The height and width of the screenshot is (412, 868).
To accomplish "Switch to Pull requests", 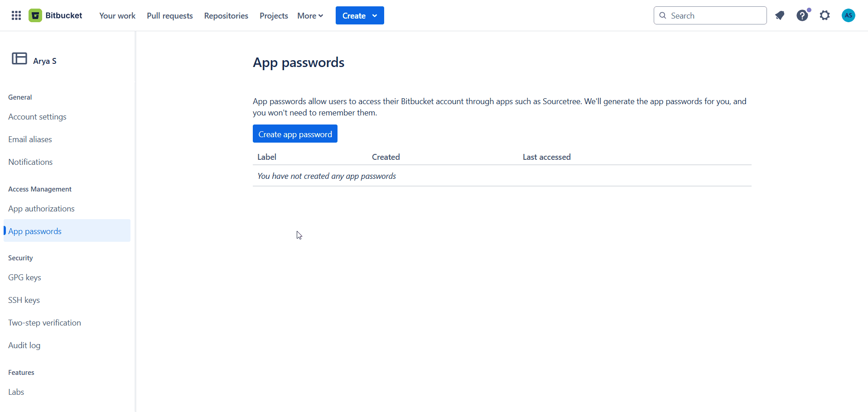I will click(x=169, y=15).
